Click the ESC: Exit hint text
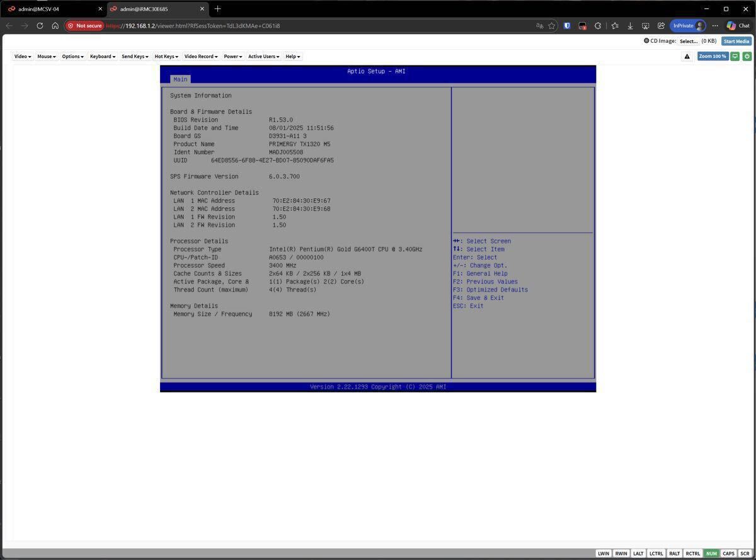756x560 pixels. click(x=468, y=306)
